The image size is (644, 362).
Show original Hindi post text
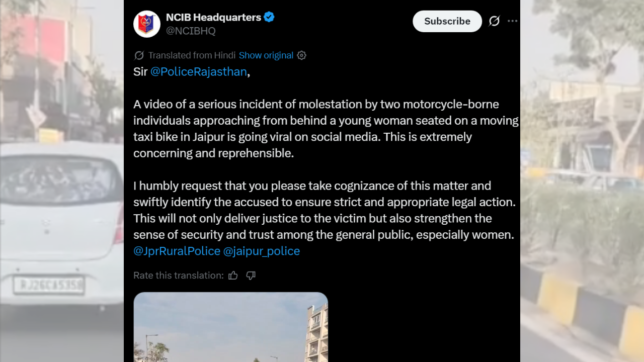coord(266,55)
